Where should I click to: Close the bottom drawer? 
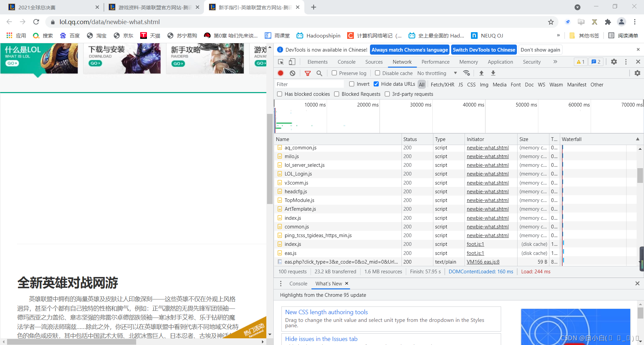637,283
